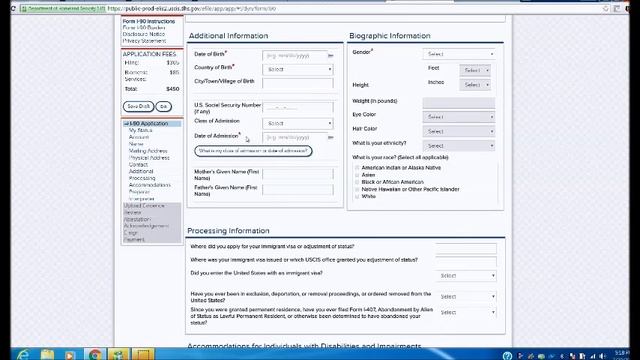The image size is (640, 360).
Task: Open the Date of Admission calendar picker
Action: pos(331,138)
